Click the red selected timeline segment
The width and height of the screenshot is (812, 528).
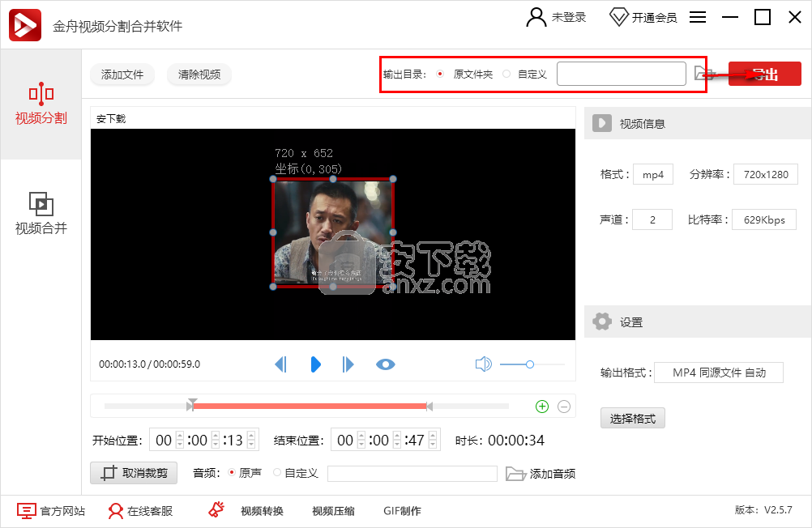[x=310, y=407]
